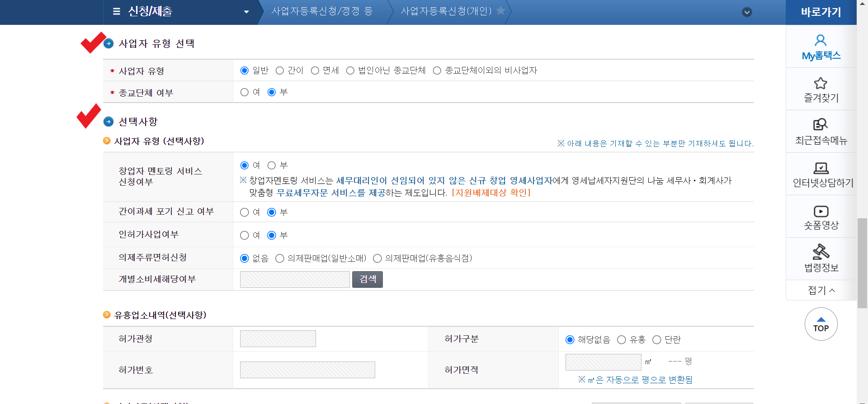Image resolution: width=868 pixels, height=404 pixels.
Task: Select 법인아닌 종교단체 option
Action: pos(350,70)
